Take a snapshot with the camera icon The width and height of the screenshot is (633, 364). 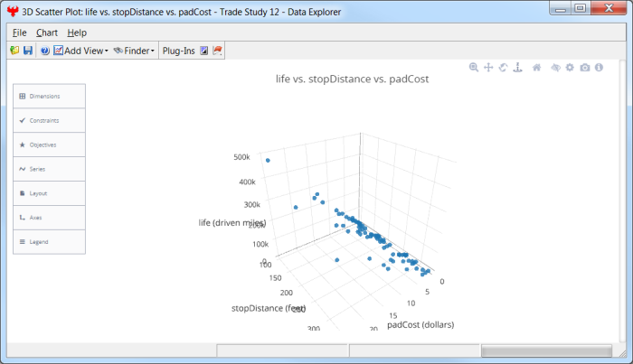(x=585, y=68)
